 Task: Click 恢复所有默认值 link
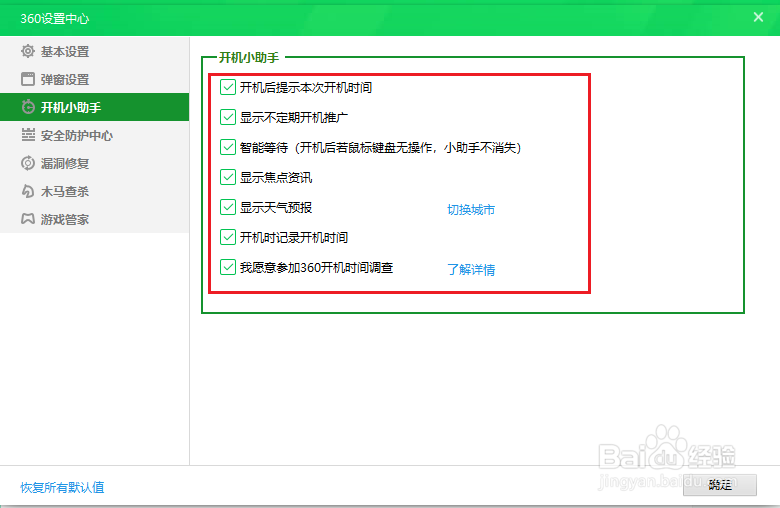pos(62,487)
